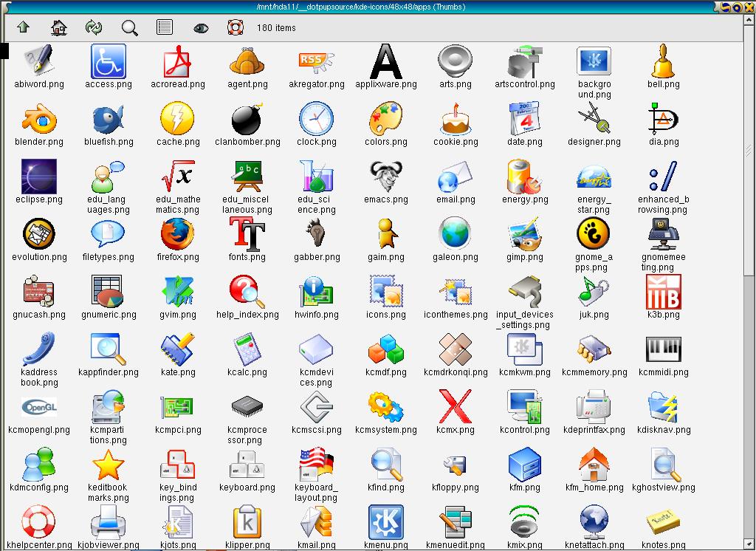This screenshot has height=551, width=756.
Task: Select the abiword.png icon
Action: pyautogui.click(x=39, y=61)
